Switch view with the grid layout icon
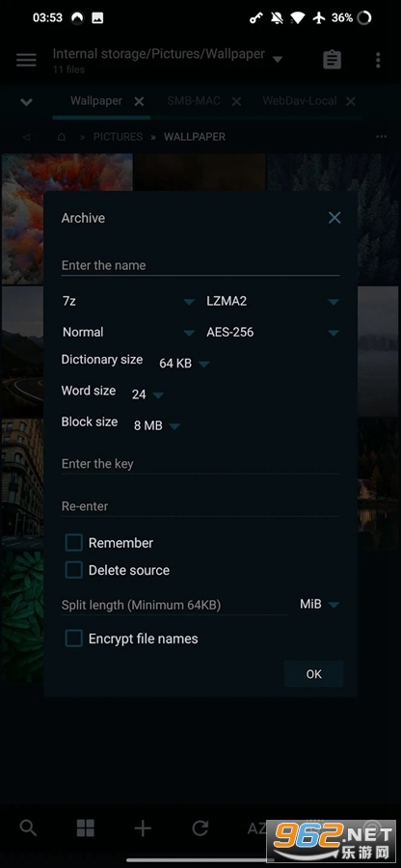 (86, 828)
